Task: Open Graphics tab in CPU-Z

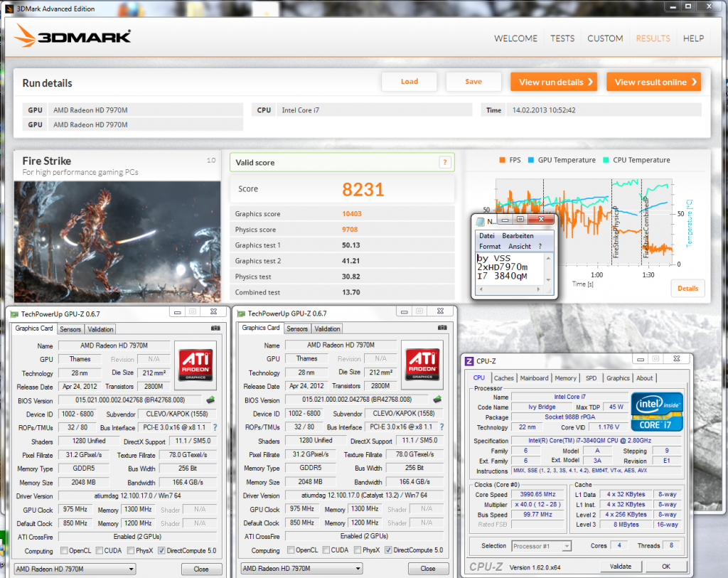Action: click(x=618, y=378)
